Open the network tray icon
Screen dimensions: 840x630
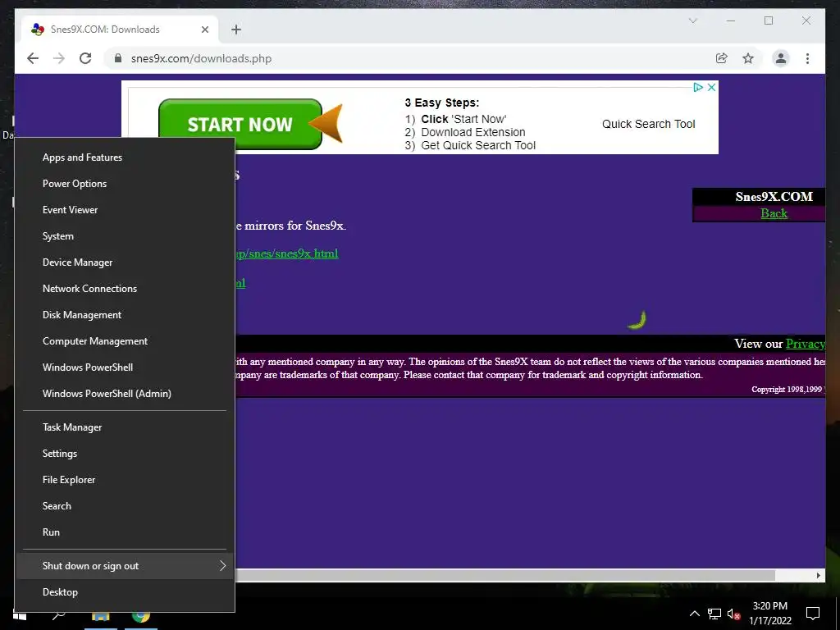coord(714,614)
